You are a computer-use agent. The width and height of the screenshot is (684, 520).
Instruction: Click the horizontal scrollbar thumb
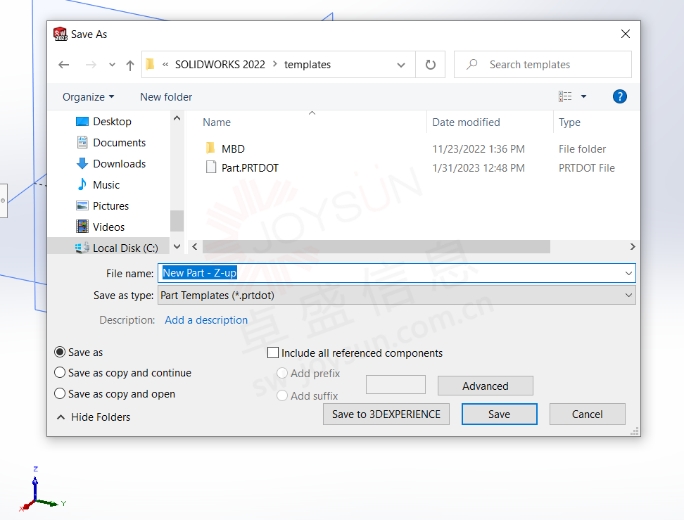(x=376, y=247)
